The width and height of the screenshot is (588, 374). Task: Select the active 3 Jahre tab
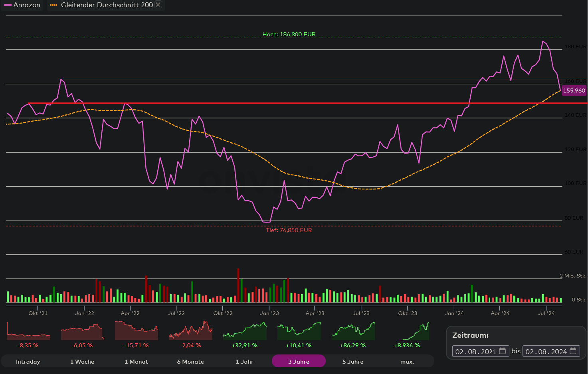click(299, 362)
